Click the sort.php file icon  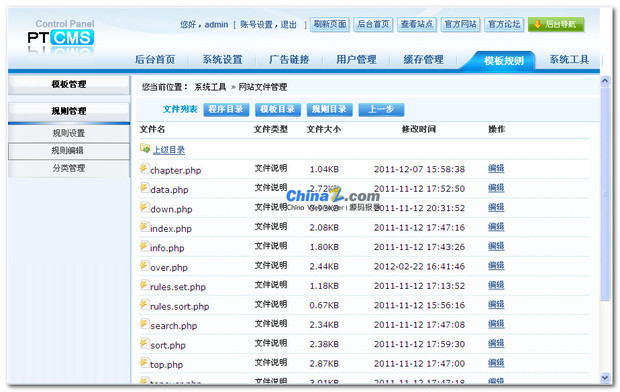(144, 343)
